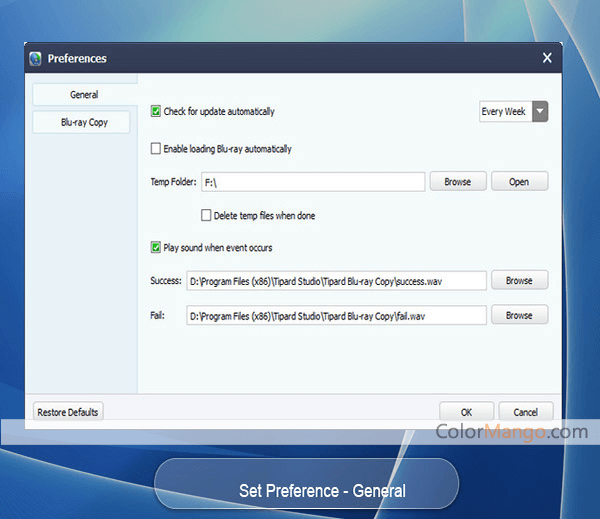The height and width of the screenshot is (519, 600).
Task: Enable loading Blu-ray automatically checkbox
Action: pyautogui.click(x=156, y=149)
